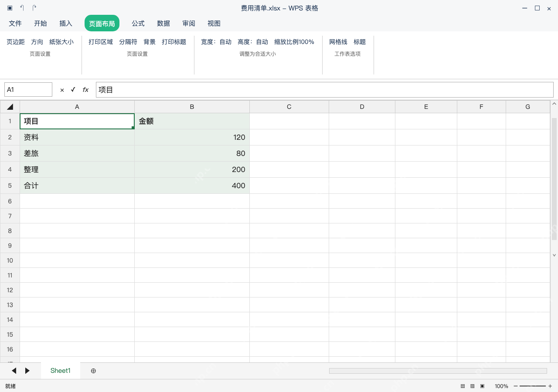Click the vertical scrollbar up arrow

(x=555, y=104)
